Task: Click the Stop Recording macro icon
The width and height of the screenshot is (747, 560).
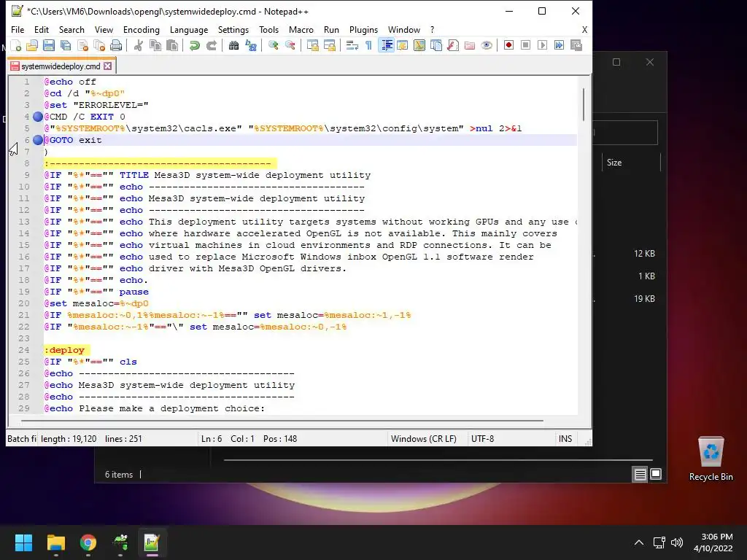Action: [525, 46]
